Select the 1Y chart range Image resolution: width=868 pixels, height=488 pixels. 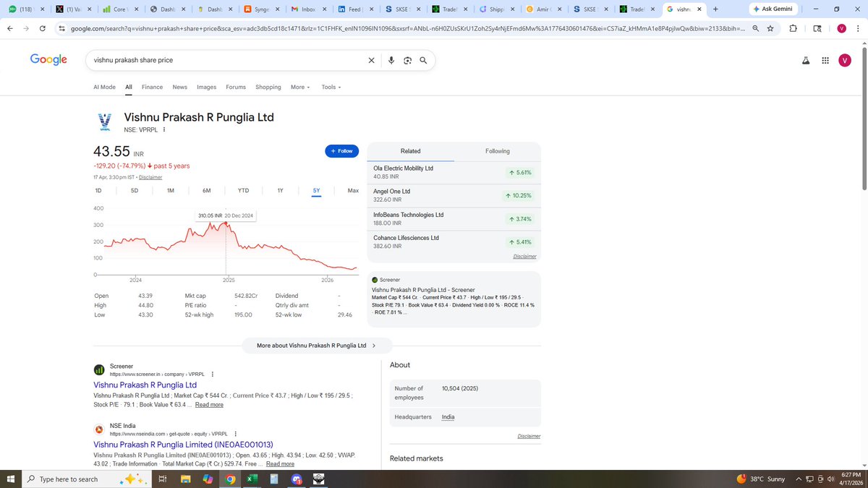[281, 190]
